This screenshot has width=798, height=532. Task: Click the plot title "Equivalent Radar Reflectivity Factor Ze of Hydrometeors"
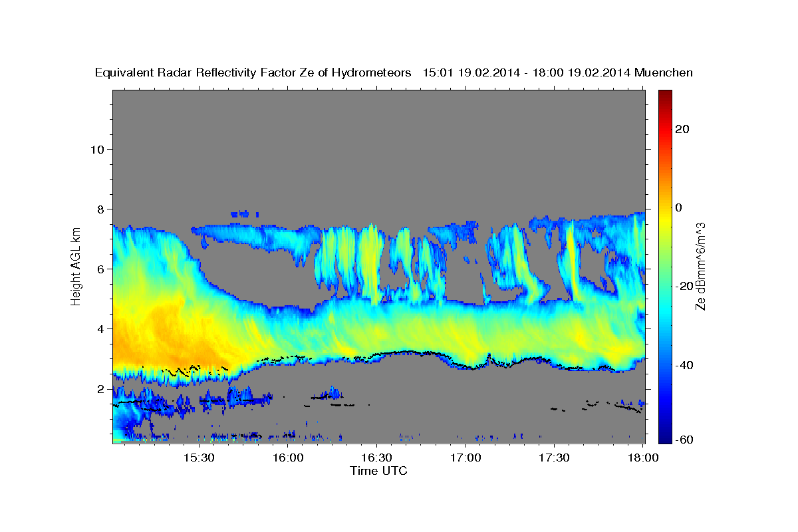point(253,72)
